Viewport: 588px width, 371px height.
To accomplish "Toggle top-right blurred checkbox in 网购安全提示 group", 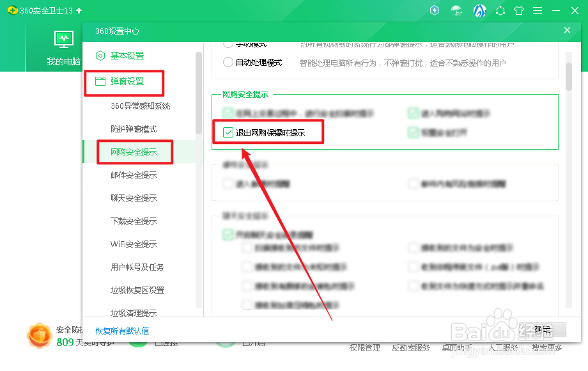I will (x=414, y=113).
